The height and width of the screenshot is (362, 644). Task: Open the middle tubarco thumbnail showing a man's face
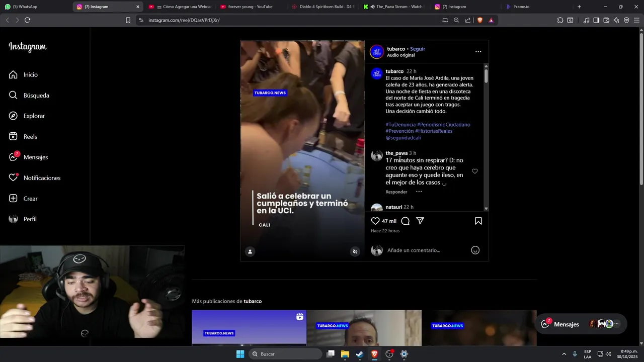(x=364, y=328)
